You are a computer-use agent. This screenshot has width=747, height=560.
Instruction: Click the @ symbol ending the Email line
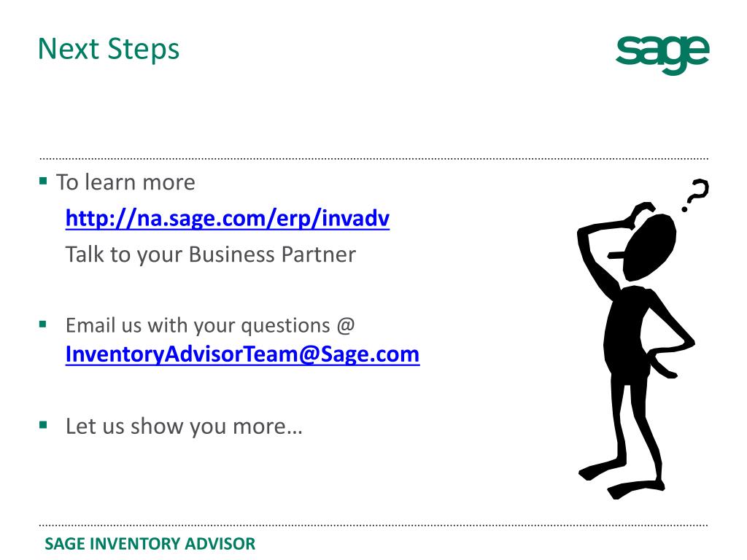345,326
